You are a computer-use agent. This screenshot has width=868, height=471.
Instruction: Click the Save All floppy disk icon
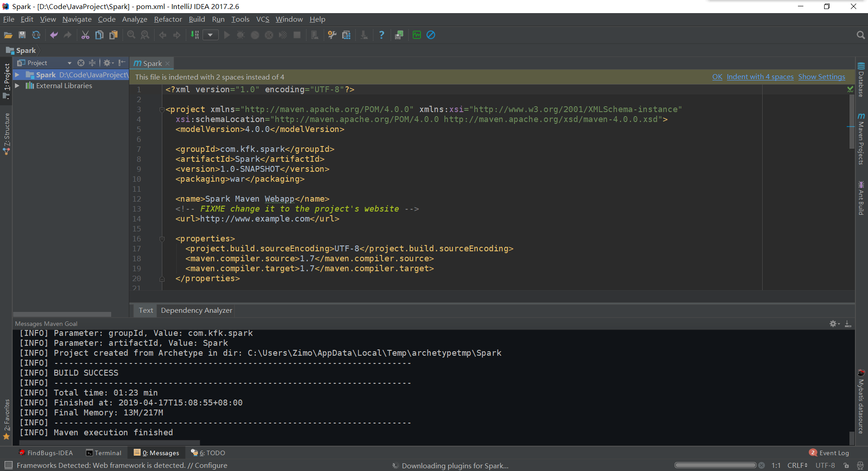22,35
